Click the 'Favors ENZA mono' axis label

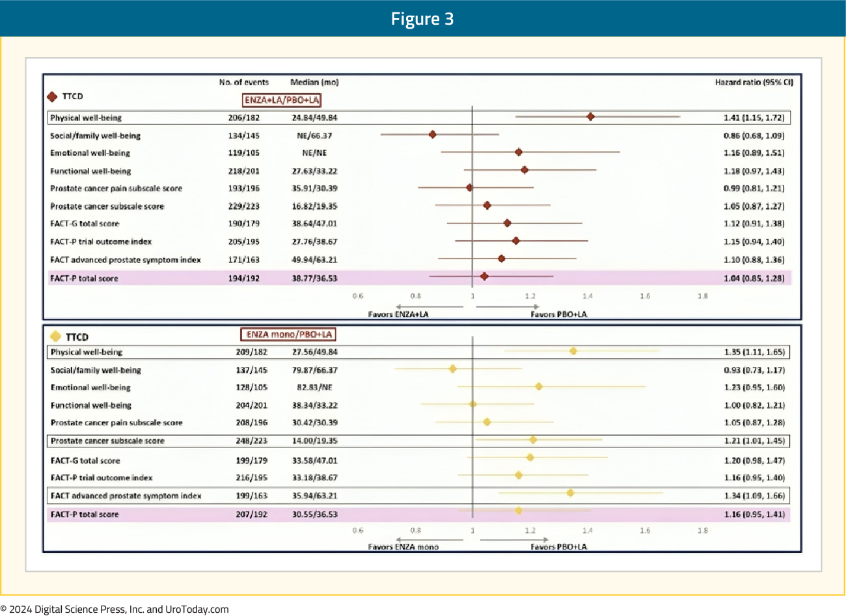click(403, 547)
